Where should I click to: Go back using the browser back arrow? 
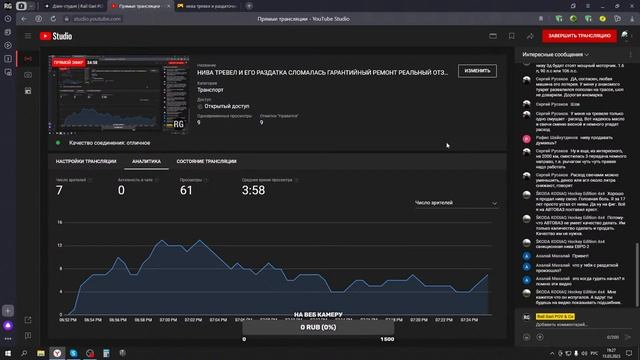(24, 19)
